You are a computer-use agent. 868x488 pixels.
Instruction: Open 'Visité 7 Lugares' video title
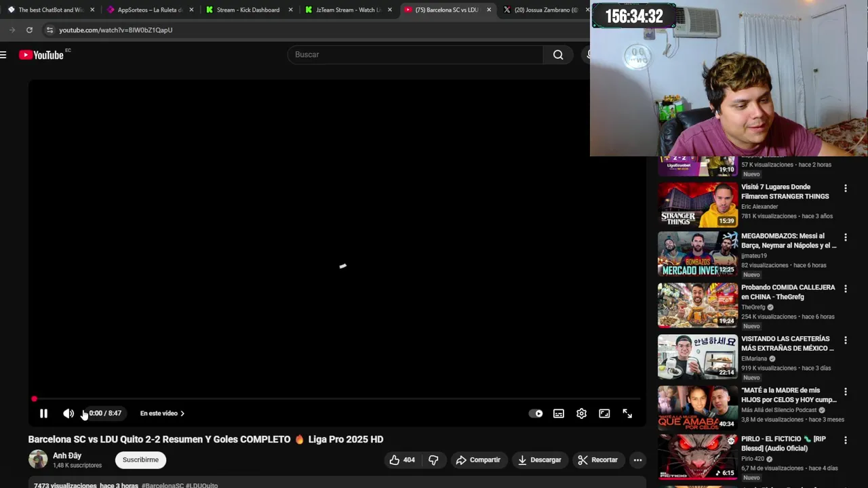pos(785,192)
